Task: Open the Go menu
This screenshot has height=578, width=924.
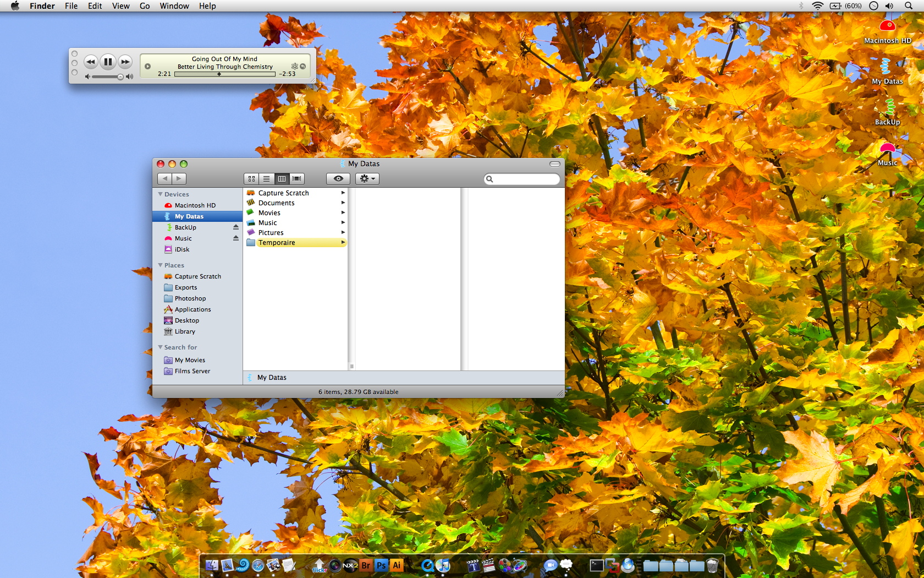Action: pos(145,6)
